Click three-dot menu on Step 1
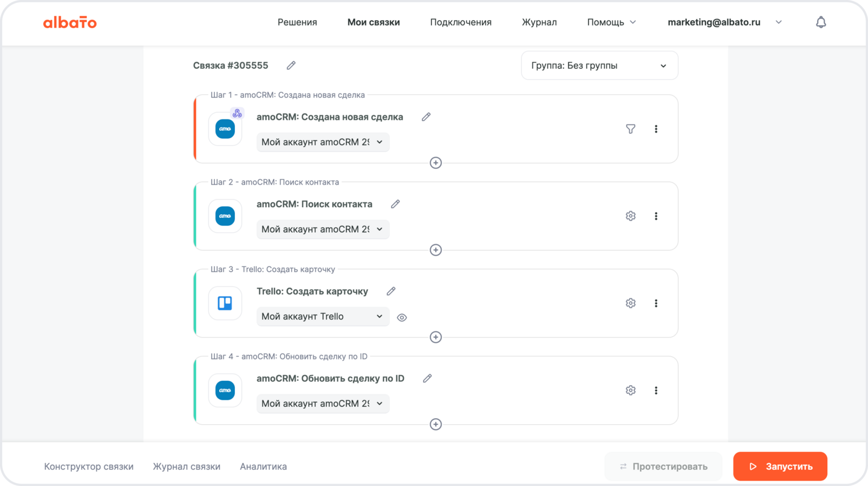 (x=656, y=129)
